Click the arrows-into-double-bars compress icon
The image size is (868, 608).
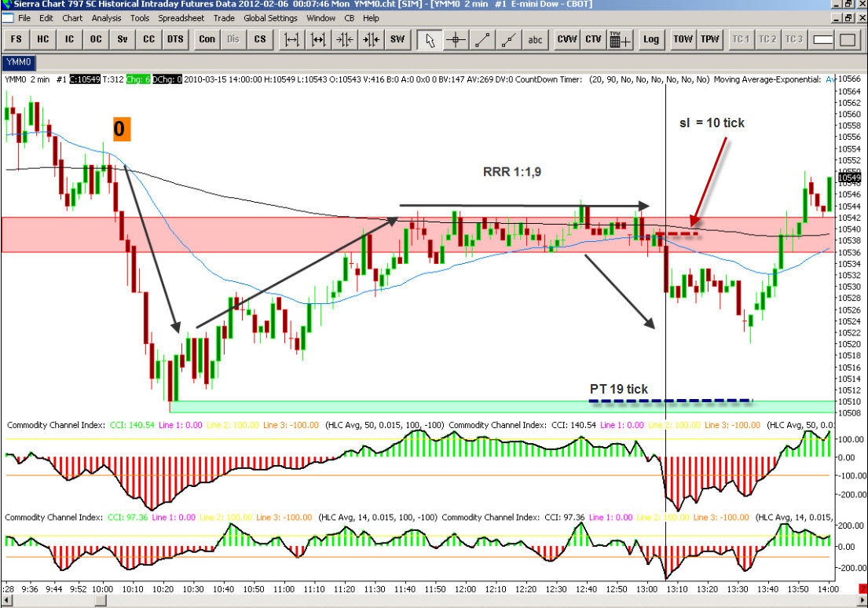(344, 39)
